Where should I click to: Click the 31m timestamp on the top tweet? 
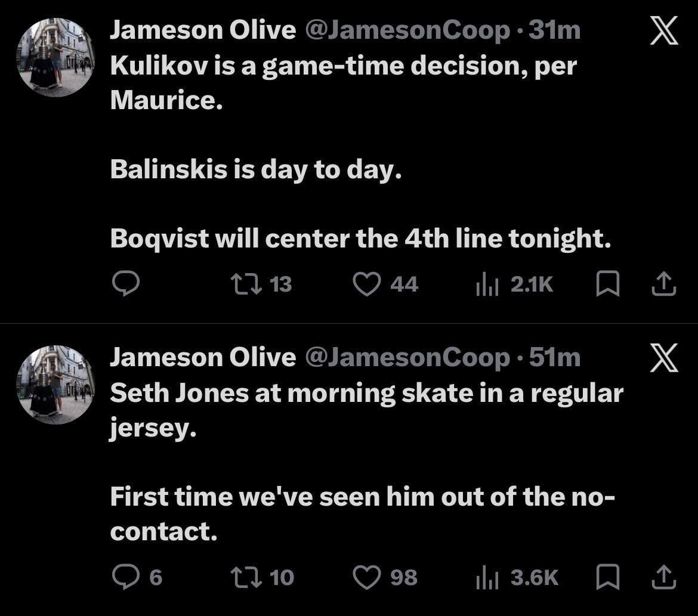554,31
